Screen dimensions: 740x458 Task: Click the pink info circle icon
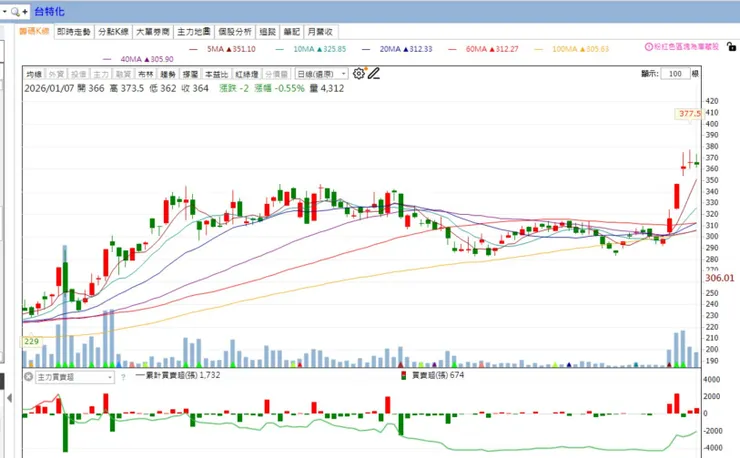[649, 47]
